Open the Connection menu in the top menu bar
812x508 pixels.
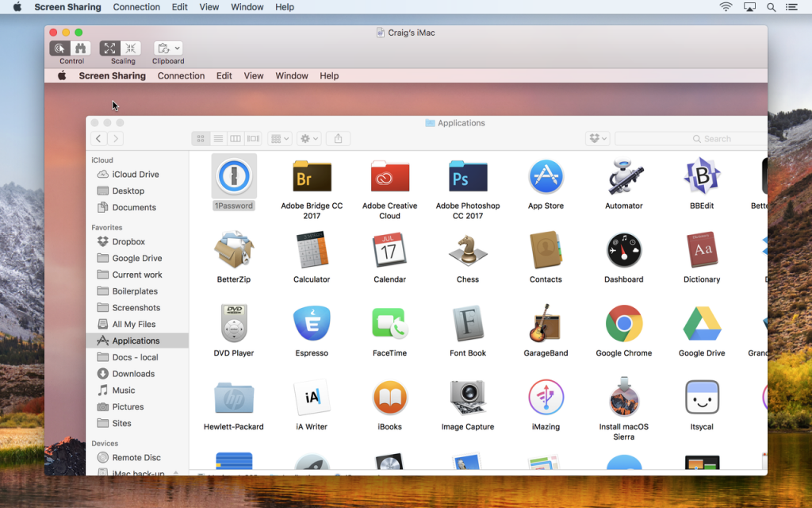(x=136, y=7)
